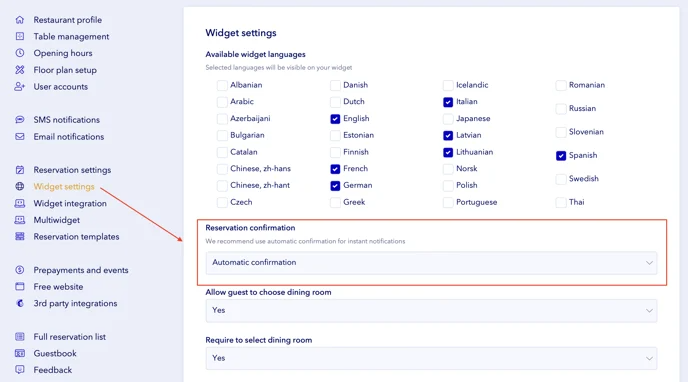Click the User accounts person icon
This screenshot has width=688, height=382.
click(20, 86)
